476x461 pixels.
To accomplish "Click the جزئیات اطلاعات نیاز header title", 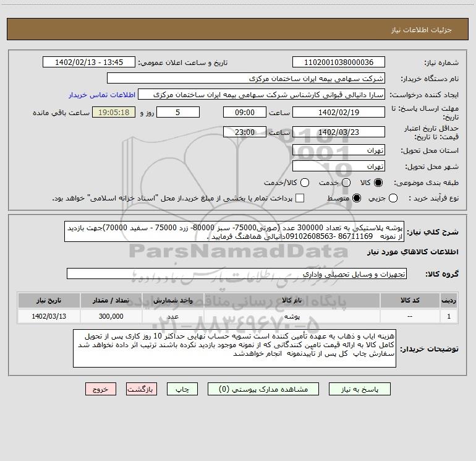I will [x=422, y=30].
